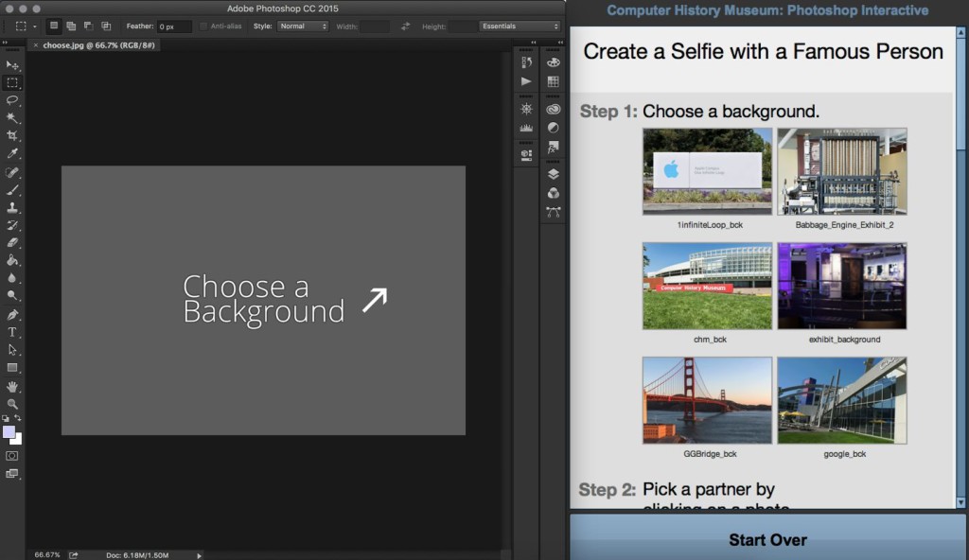
Task: Select the Magic Wand tool
Action: (11, 117)
